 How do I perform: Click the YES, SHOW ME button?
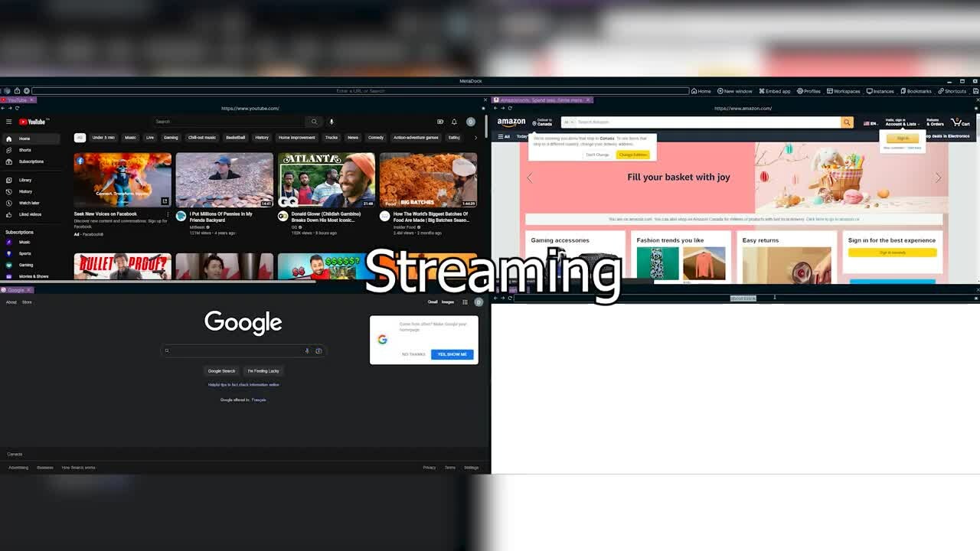pyautogui.click(x=452, y=354)
